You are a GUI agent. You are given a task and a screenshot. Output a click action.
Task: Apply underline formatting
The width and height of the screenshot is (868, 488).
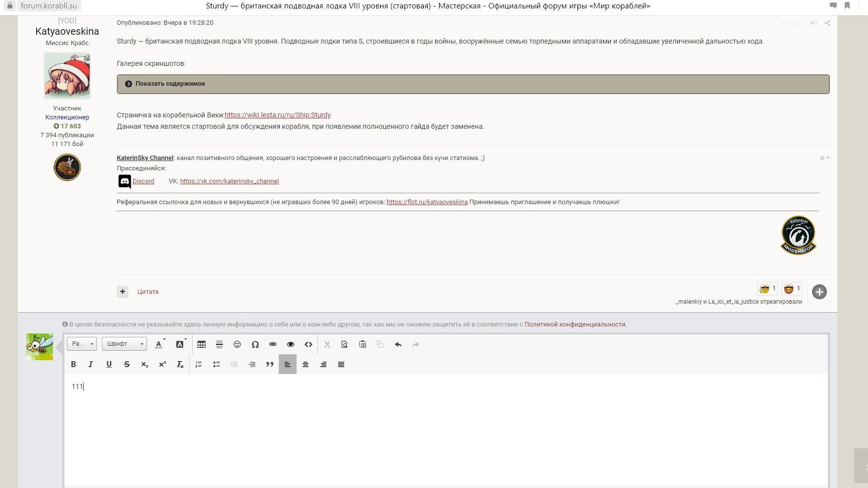pyautogui.click(x=109, y=364)
